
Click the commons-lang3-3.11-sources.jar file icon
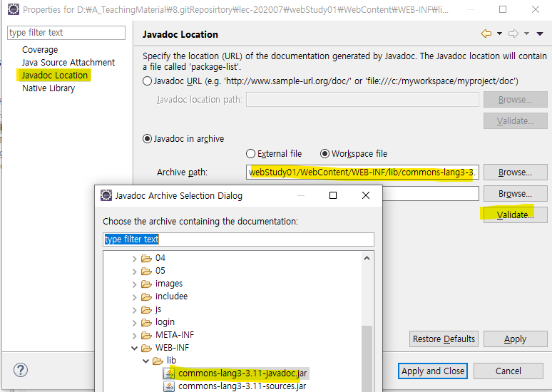coord(169,386)
